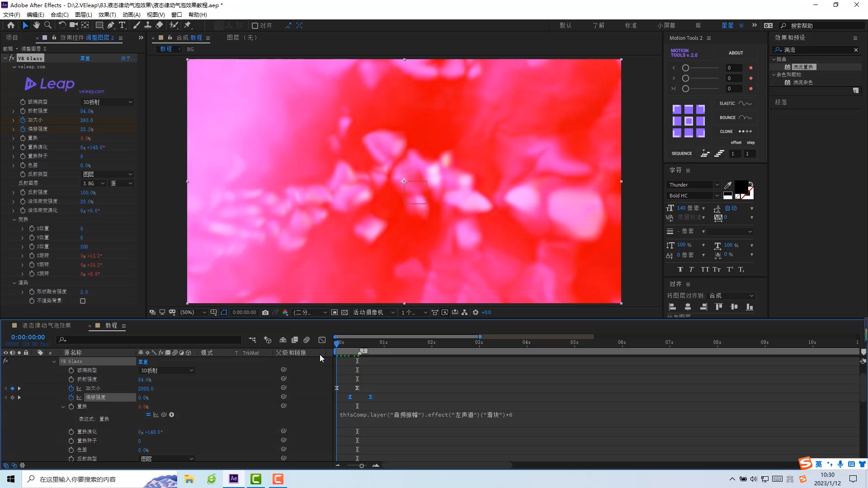The height and width of the screenshot is (488, 868).
Task: Switch to the 液态律动气泡效果 timeline tab
Action: [x=47, y=325]
